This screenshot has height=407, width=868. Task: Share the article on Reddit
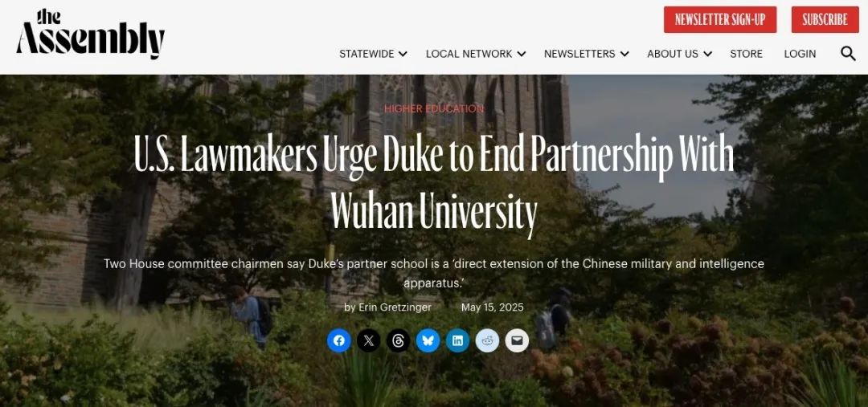[487, 340]
